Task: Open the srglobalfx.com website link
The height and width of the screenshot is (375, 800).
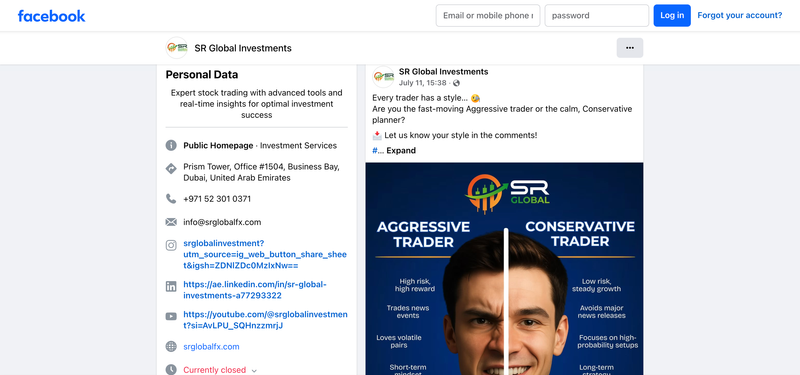Action: click(211, 346)
